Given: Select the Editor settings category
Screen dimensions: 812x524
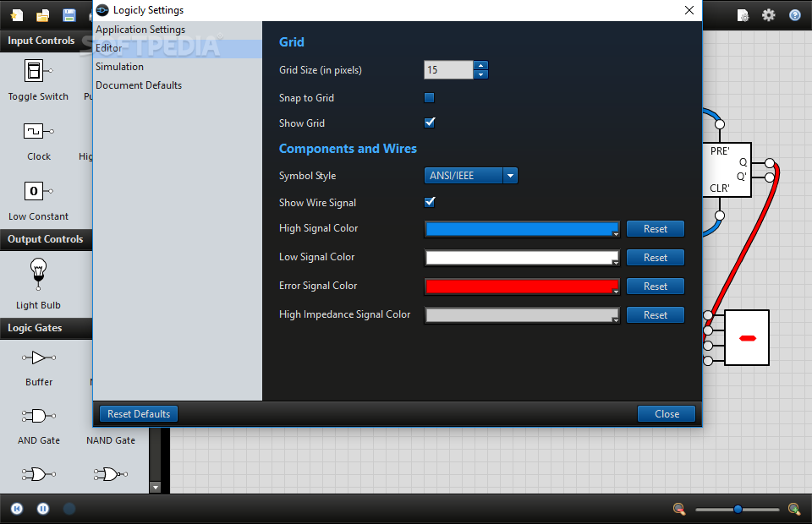Looking at the screenshot, I should click(x=178, y=49).
